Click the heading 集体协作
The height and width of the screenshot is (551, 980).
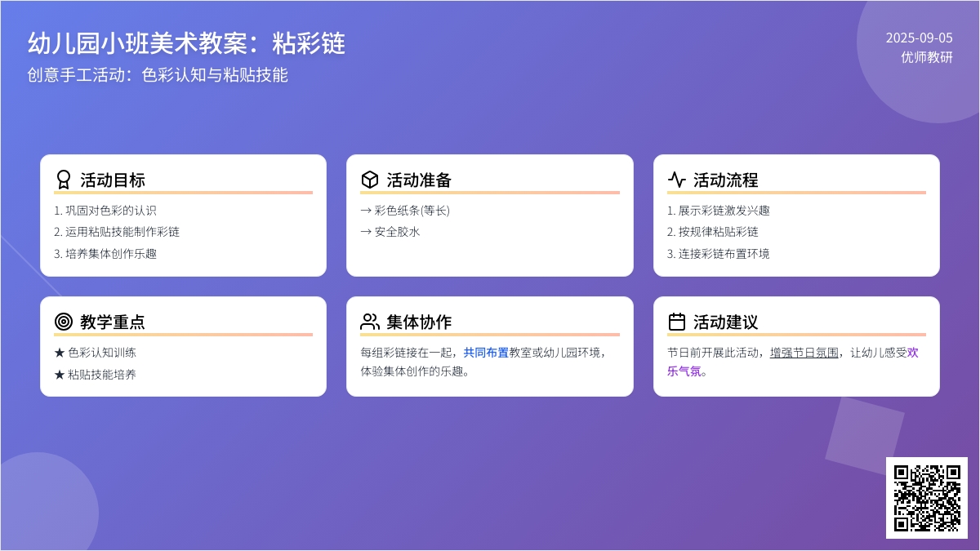tap(419, 322)
